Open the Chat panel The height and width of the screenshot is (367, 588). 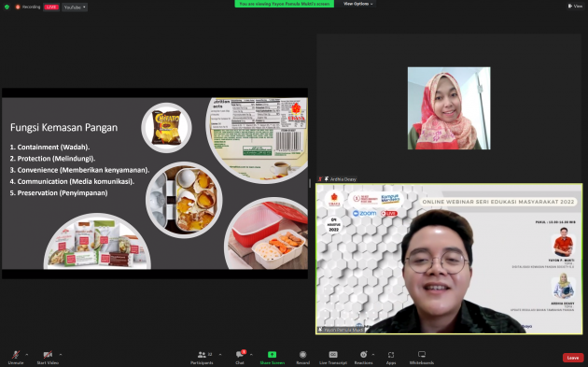(x=240, y=357)
